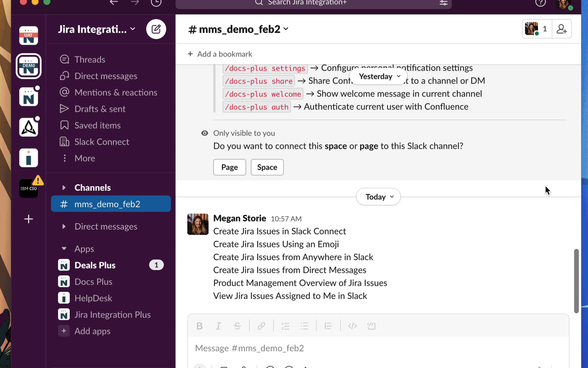588x368 pixels.
Task: Expand the Jira Integration workspace menu
Action: pyautogui.click(x=97, y=29)
